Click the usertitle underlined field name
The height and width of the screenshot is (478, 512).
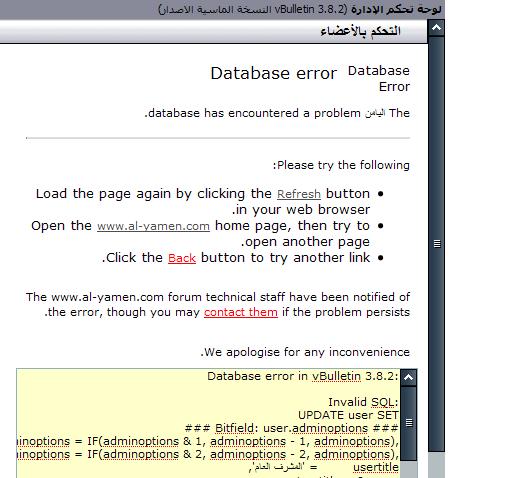[x=376, y=467]
